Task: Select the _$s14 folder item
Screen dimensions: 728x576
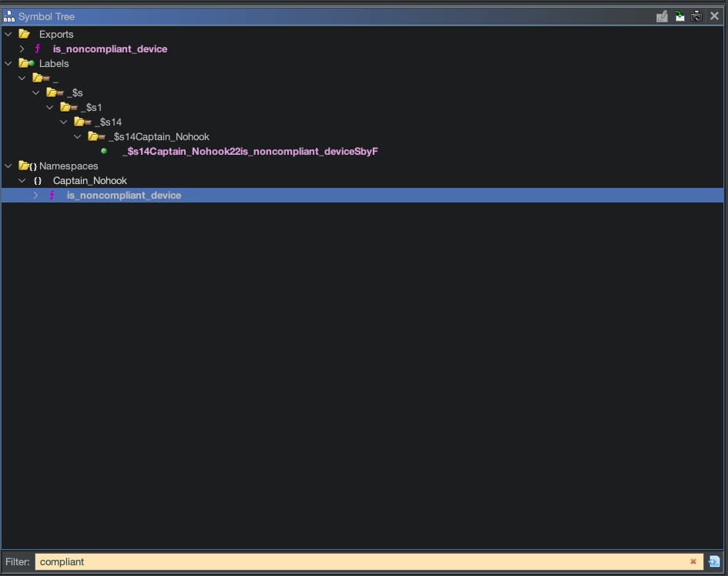Action: 108,122
